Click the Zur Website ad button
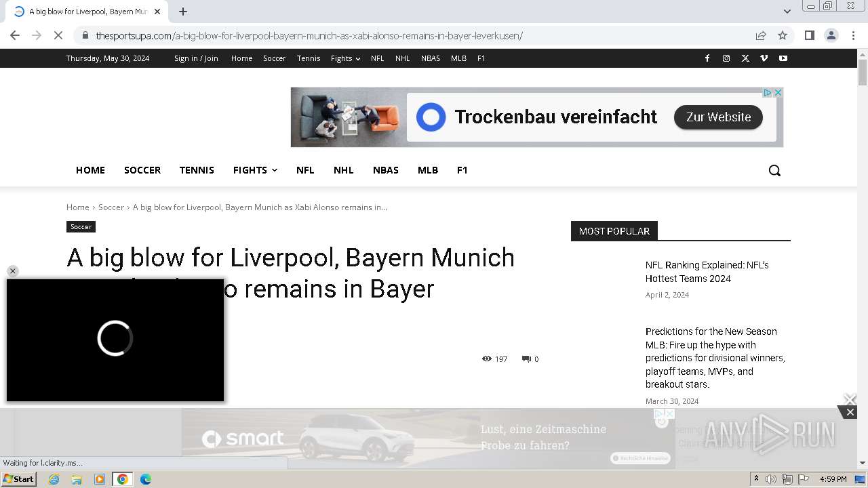 718,117
